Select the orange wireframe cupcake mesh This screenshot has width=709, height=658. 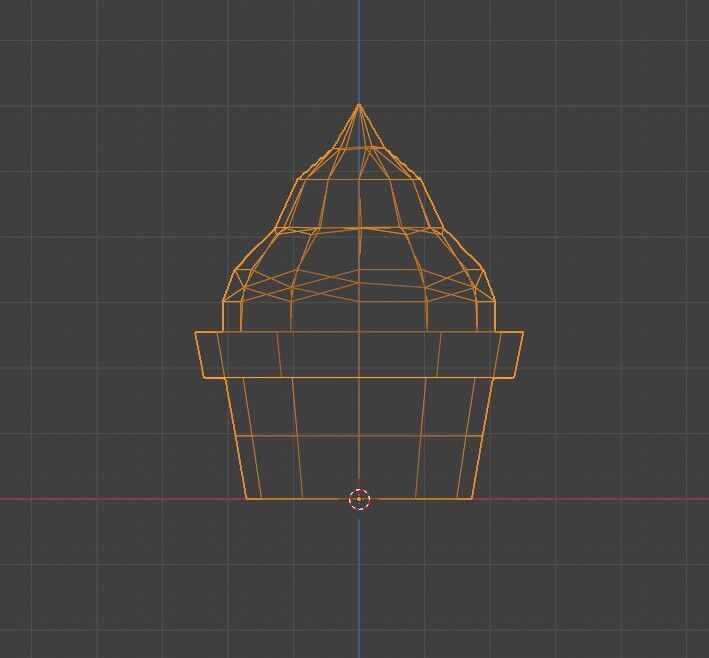(359, 302)
